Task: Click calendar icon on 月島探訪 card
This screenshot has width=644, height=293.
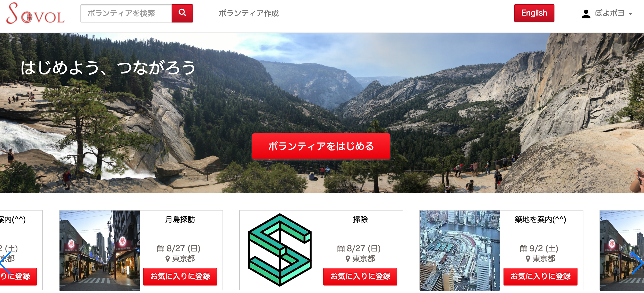Action: pos(161,249)
